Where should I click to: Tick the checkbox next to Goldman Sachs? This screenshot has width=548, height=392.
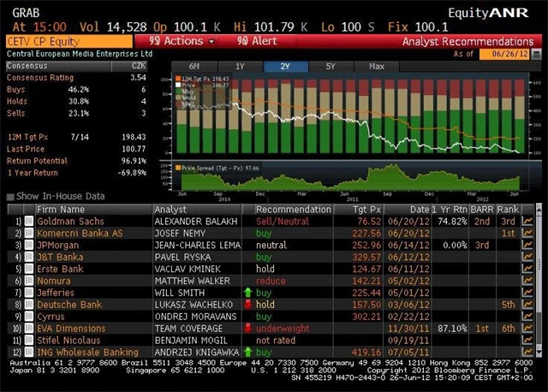(x=29, y=222)
